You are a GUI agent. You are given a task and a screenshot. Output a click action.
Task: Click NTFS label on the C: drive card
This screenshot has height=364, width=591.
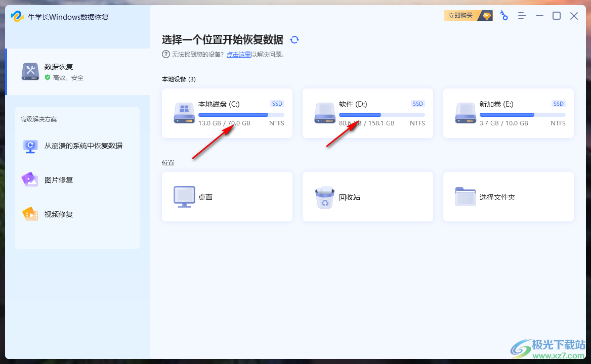(x=277, y=123)
